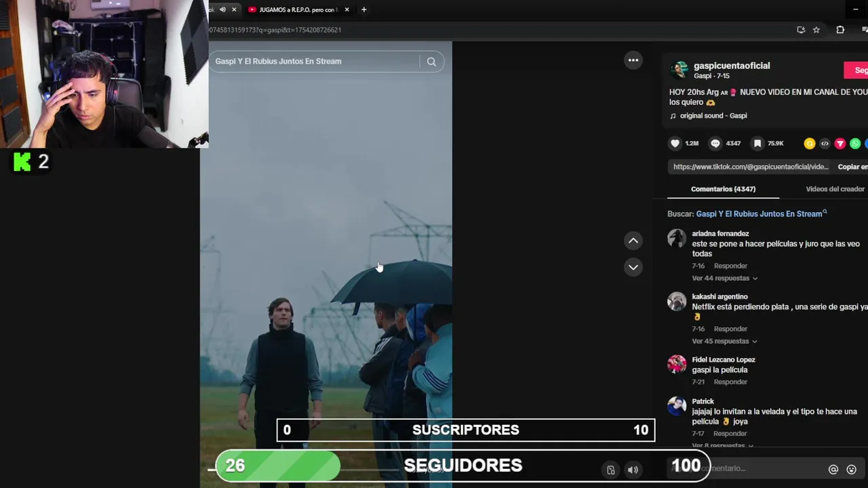Reply to Fidel Lezcano Lopez's comment
868x488 pixels.
730,382
